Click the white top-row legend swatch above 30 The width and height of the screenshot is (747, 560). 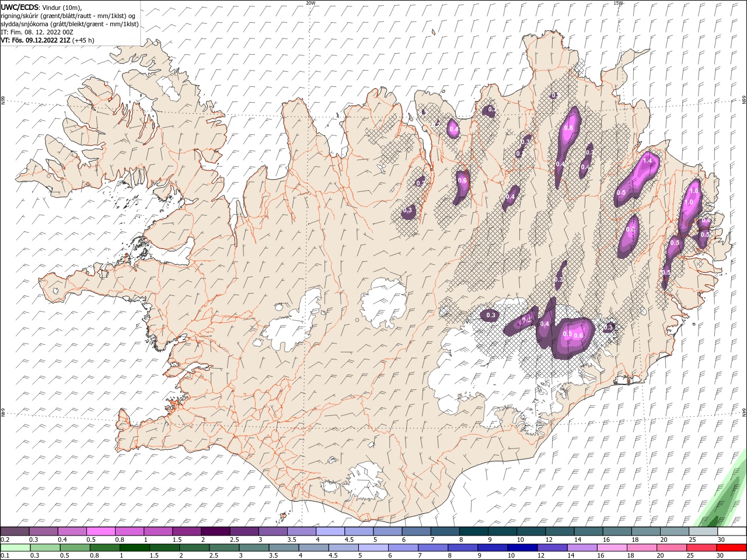tap(732, 531)
